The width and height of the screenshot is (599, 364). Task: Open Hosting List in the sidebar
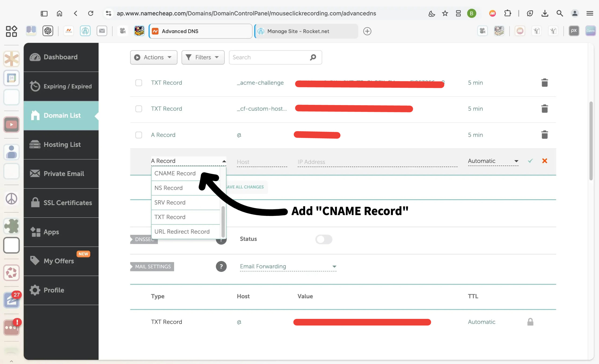coord(62,145)
